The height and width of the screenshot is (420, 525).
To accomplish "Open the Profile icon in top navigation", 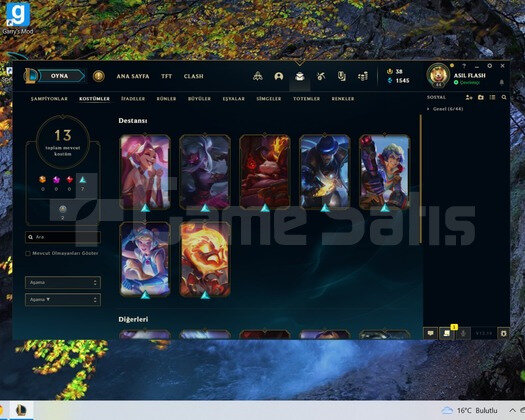I will [x=279, y=76].
